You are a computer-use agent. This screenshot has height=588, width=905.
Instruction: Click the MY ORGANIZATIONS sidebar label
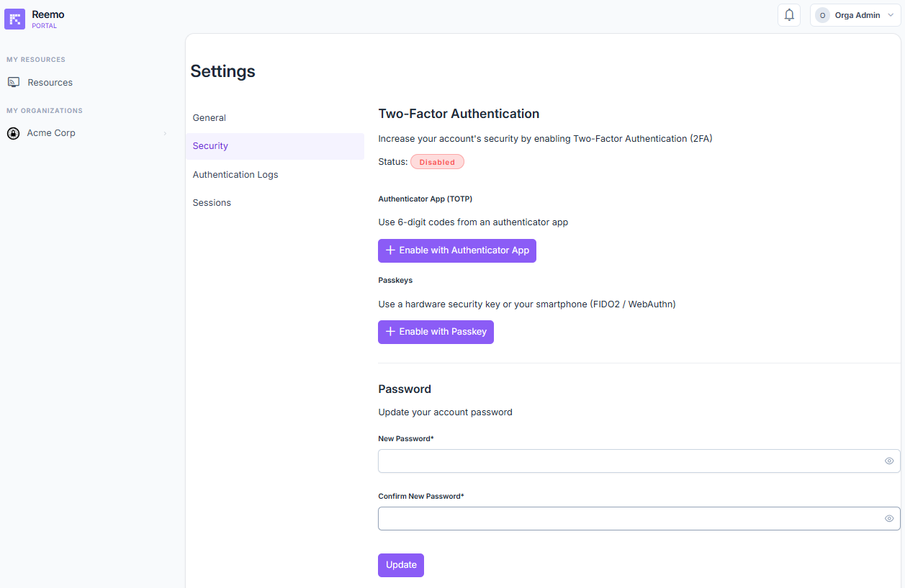click(x=45, y=111)
